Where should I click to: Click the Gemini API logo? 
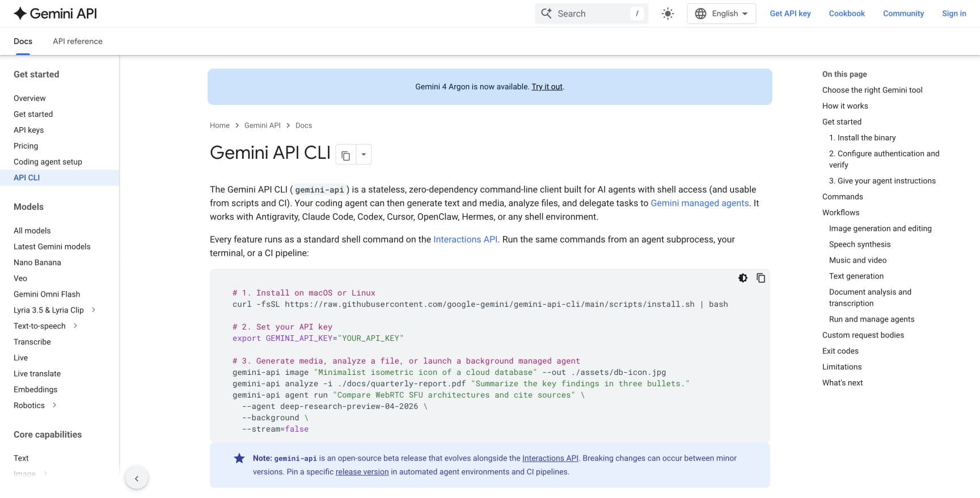click(55, 14)
